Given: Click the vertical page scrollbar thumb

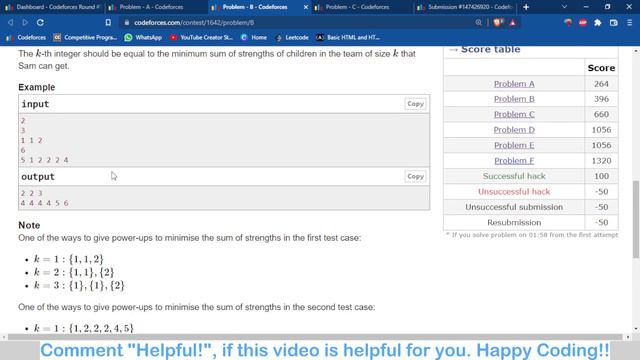Looking at the screenshot, I should [636, 219].
